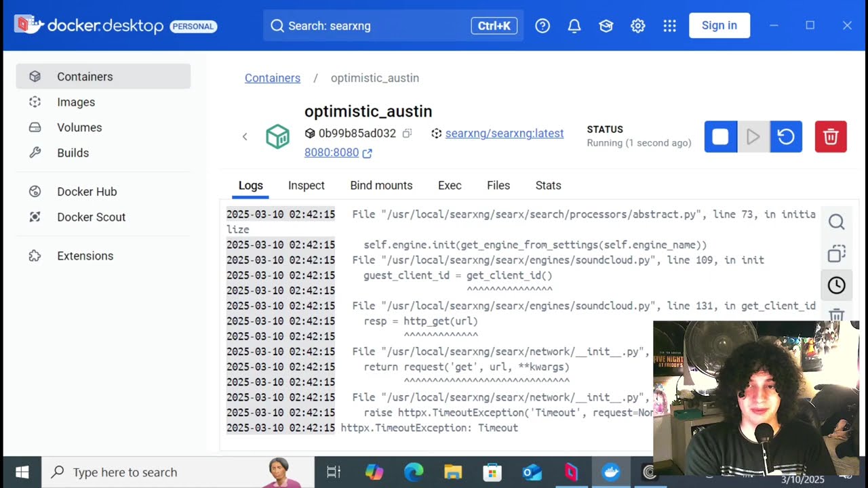
Task: Switch to the Stats tab
Action: (549, 185)
